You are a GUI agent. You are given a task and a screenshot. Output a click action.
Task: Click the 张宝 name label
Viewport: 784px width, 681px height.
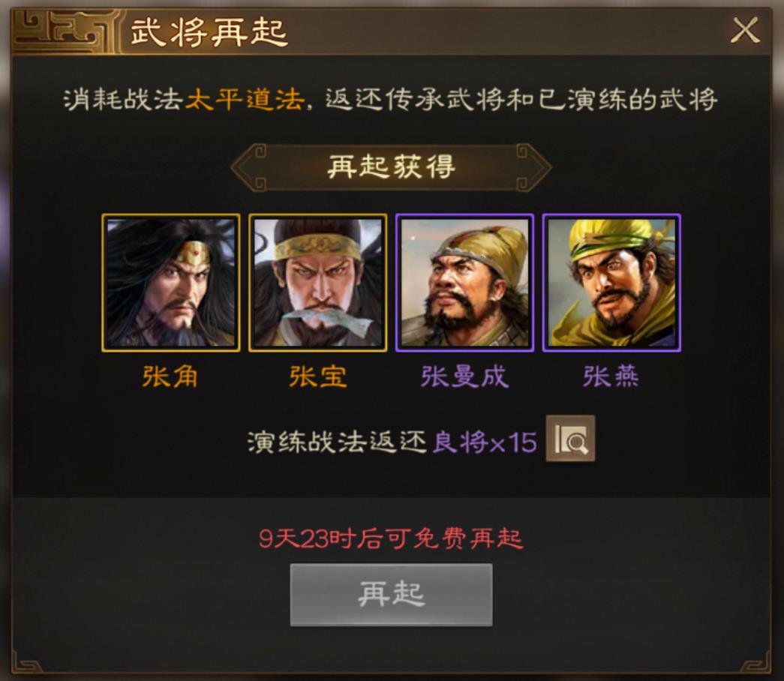pyautogui.click(x=317, y=376)
